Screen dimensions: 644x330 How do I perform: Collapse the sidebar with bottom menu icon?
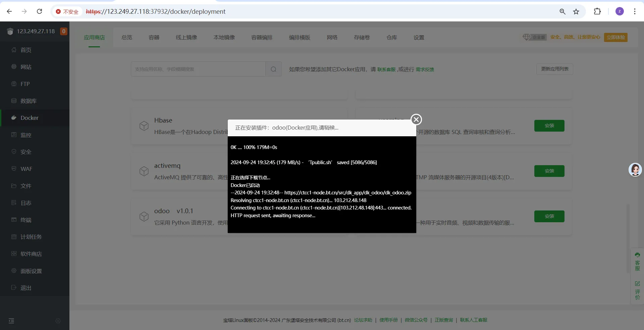pyautogui.click(x=11, y=321)
